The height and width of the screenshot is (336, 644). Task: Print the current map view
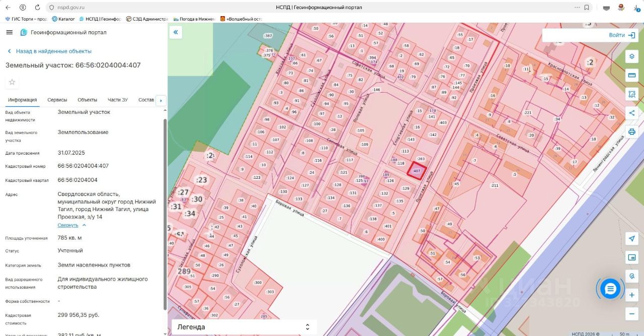(x=632, y=131)
